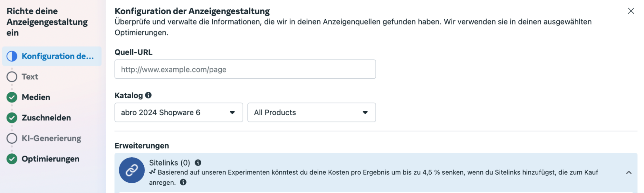
Task: Click the empty circle beside Text
Action: (x=12, y=77)
